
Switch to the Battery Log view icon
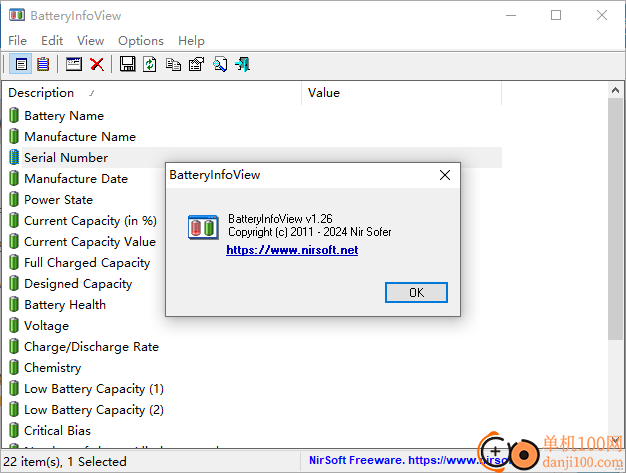click(43, 64)
